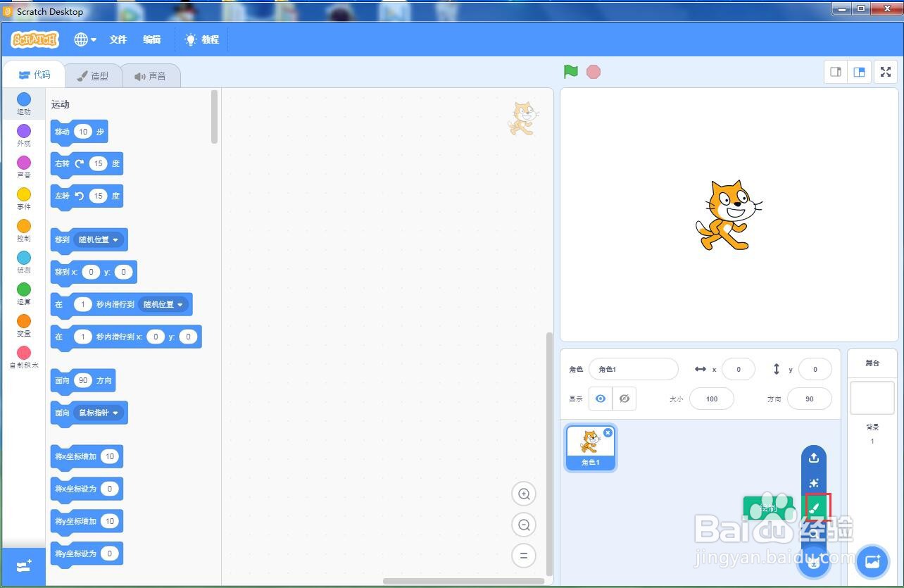This screenshot has width=904, height=588.
Task: Select the 运动 motion category
Action: tap(24, 104)
